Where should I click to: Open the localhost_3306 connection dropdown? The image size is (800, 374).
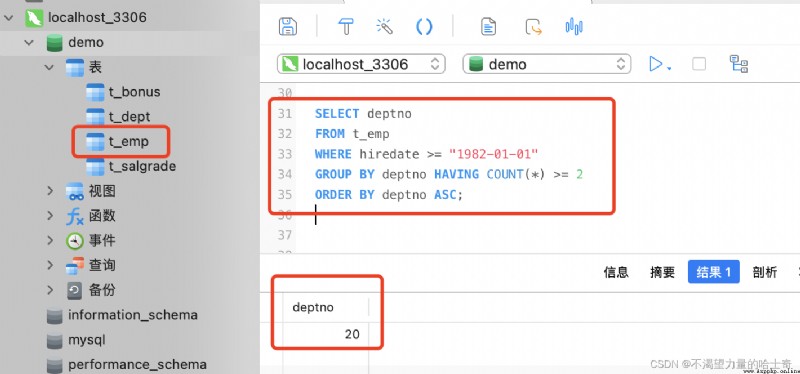click(x=361, y=64)
